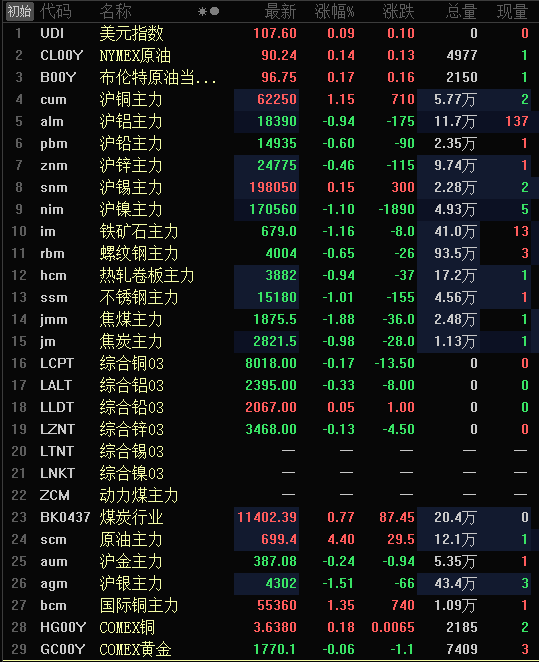
Task: Sort by the 代码 column header
Action: [x=56, y=11]
